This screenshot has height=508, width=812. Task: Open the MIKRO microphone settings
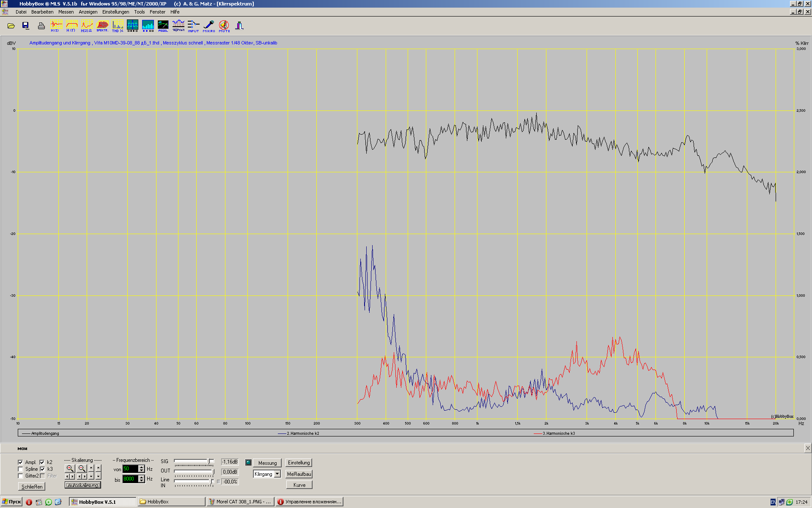point(208,26)
